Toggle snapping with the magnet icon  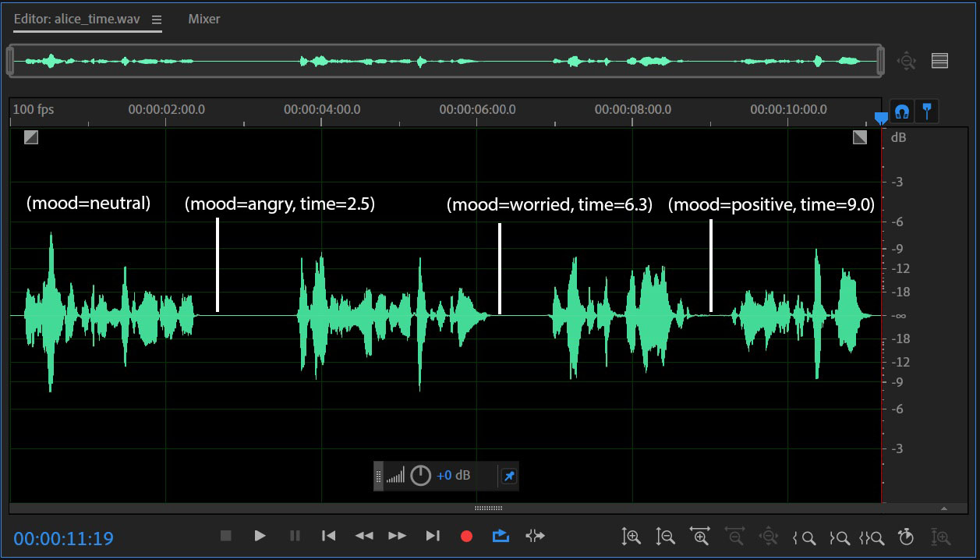(902, 112)
